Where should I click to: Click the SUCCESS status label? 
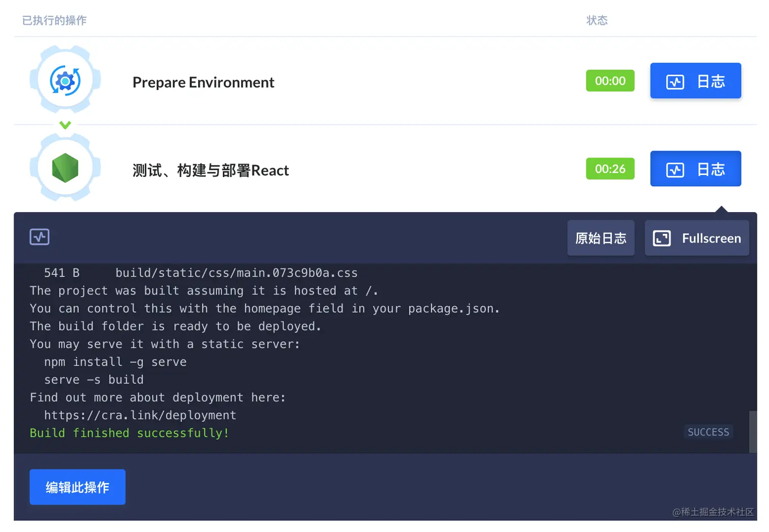tap(708, 432)
